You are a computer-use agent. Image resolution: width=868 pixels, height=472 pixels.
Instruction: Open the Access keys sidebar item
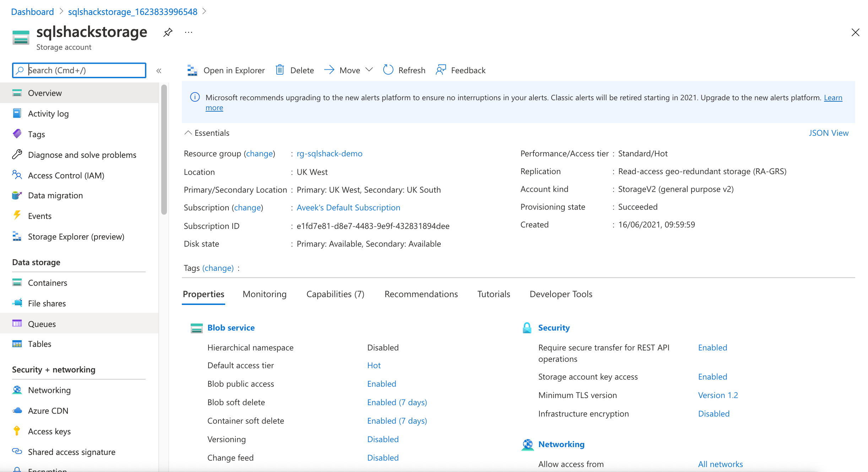[x=49, y=431]
